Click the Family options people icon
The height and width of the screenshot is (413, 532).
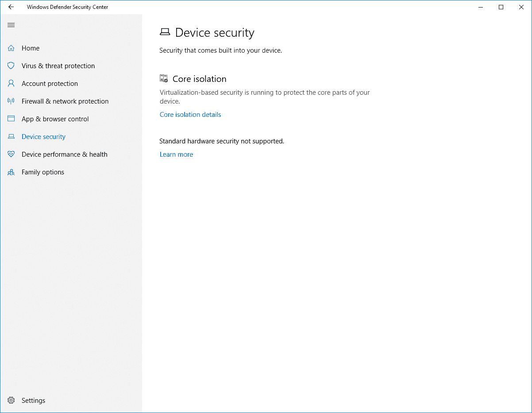[x=11, y=172]
